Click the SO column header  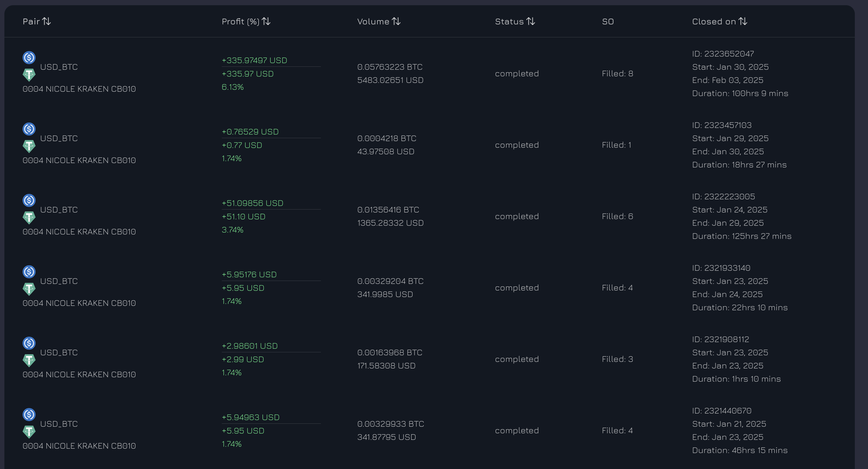click(x=608, y=22)
